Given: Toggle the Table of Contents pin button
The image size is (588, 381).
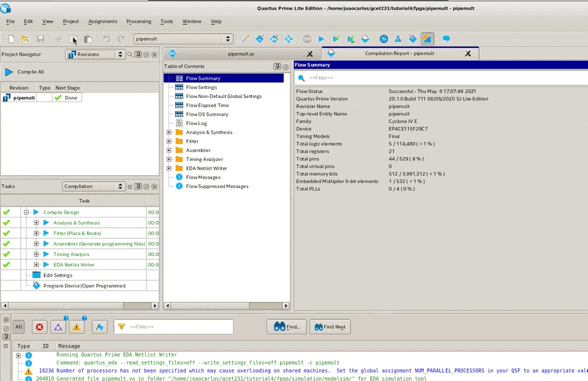Looking at the screenshot, I should [x=277, y=66].
